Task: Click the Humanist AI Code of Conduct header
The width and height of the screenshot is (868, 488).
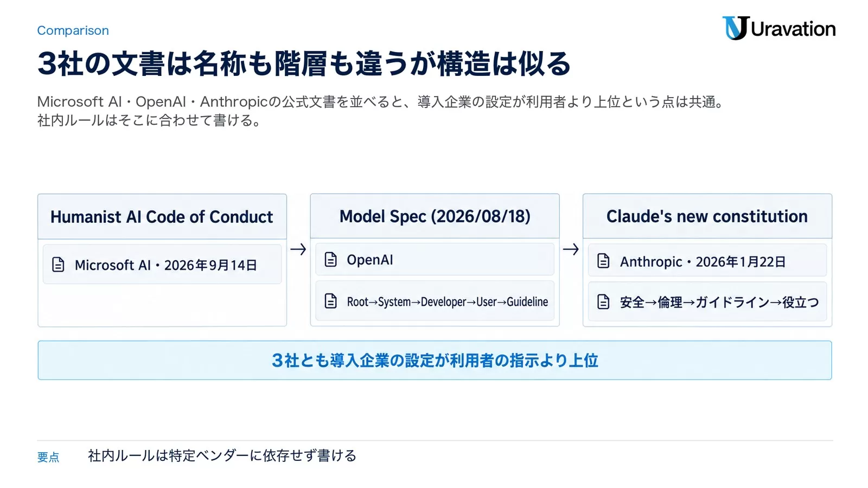Action: pos(162,217)
